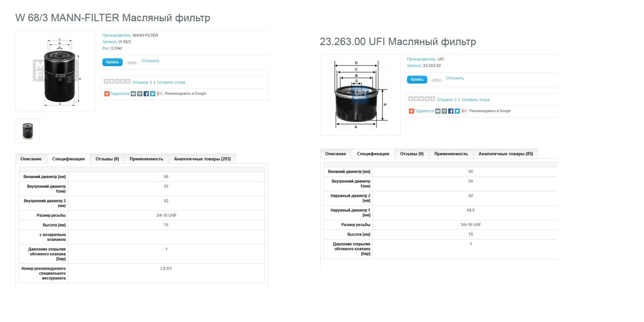Select MANN-FILTER Внешний диаметр value 66
The image size is (644, 322).
[166, 177]
